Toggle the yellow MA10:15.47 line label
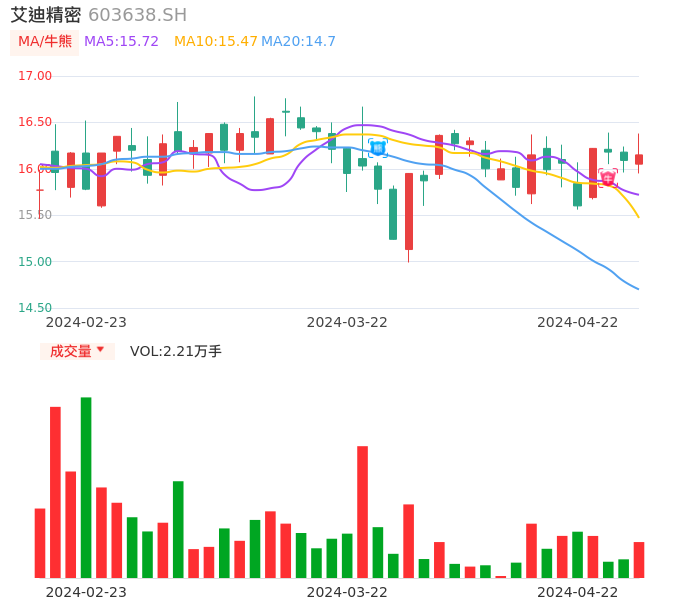 coord(216,42)
